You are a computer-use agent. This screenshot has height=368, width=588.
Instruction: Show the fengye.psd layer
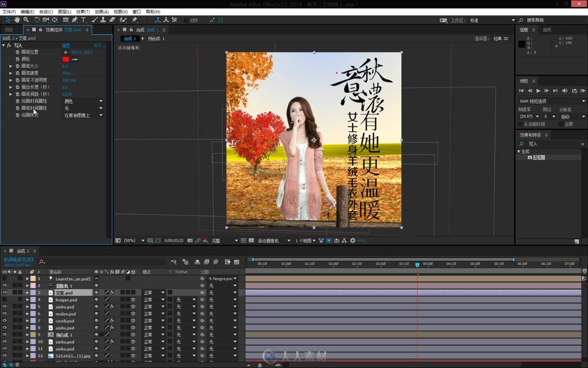pyautogui.click(x=4, y=299)
